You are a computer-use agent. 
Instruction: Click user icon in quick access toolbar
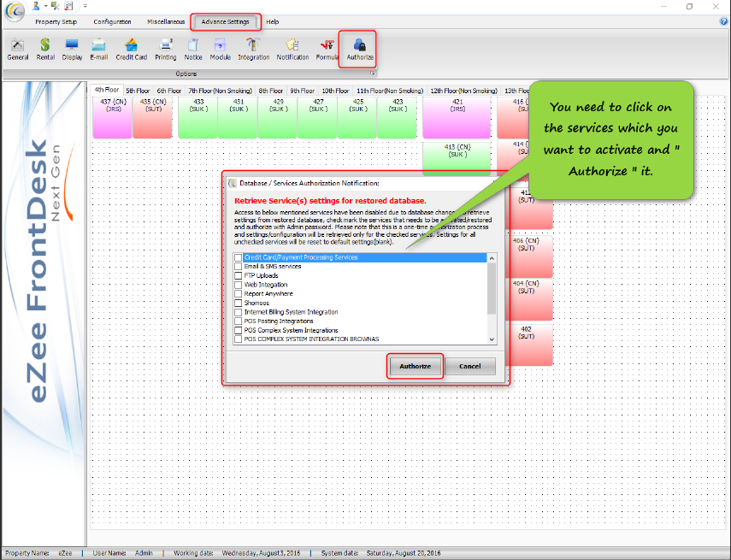(x=37, y=6)
